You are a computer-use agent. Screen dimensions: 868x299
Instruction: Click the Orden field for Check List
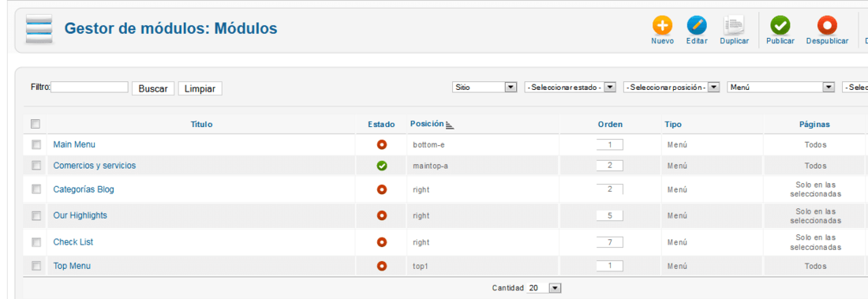[609, 242]
